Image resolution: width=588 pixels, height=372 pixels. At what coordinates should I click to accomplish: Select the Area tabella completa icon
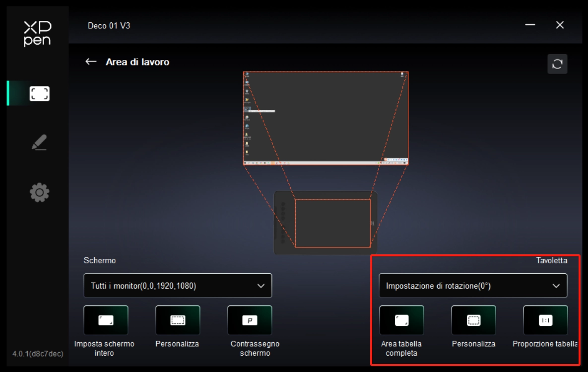click(x=401, y=320)
